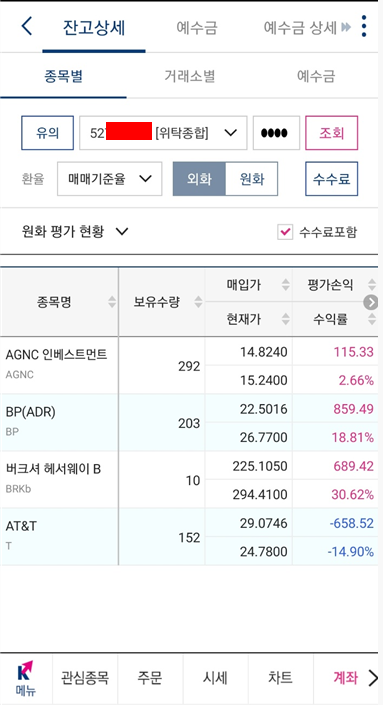
Task: Tap the bottom bar right chevron
Action: (x=373, y=678)
